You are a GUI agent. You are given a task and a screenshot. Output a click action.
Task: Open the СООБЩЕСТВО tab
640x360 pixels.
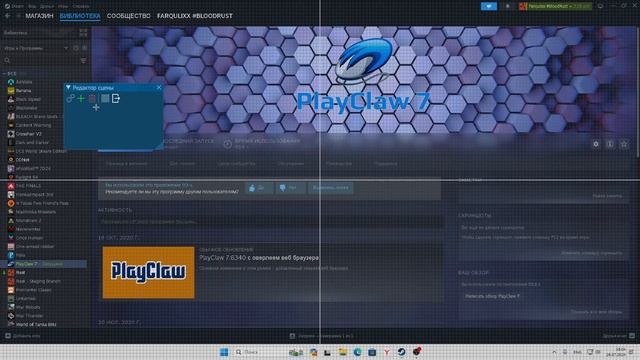click(129, 16)
